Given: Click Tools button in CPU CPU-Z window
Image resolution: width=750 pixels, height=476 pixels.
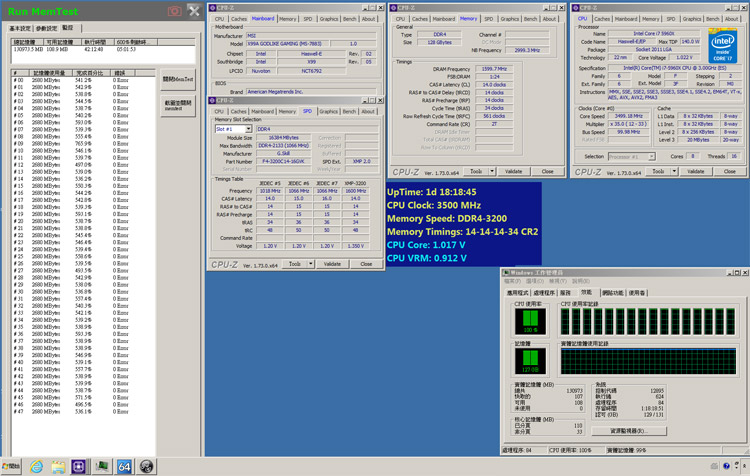Looking at the screenshot, I should pos(658,171).
